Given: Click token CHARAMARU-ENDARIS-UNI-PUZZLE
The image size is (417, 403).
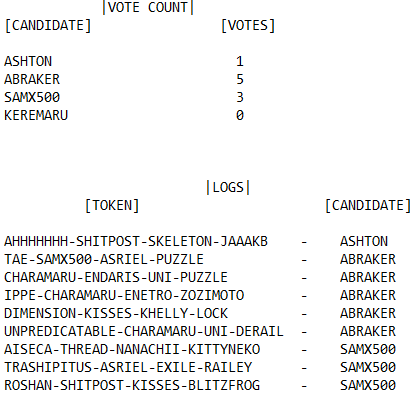Looking at the screenshot, I should tap(116, 277).
